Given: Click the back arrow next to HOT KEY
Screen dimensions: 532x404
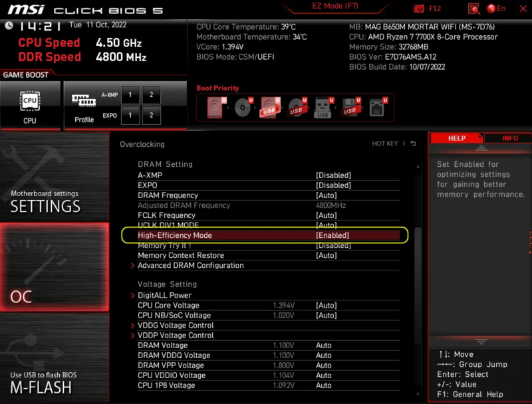Looking at the screenshot, I should pyautogui.click(x=413, y=144).
